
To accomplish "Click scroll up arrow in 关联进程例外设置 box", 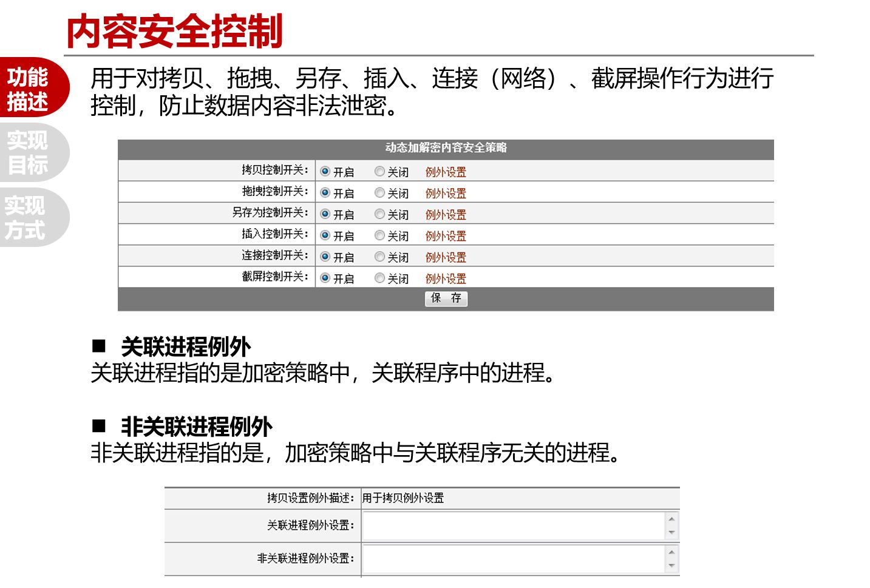I will pyautogui.click(x=671, y=519).
